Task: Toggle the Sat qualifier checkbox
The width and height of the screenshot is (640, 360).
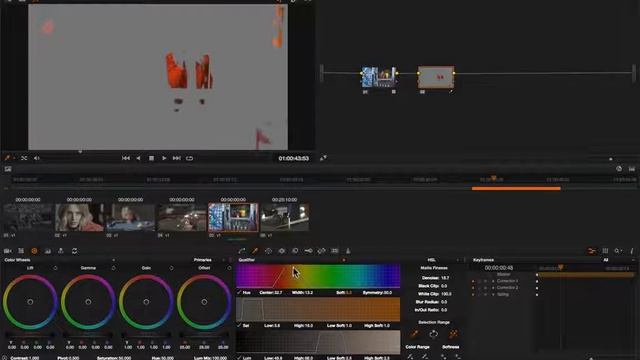Action: click(x=239, y=326)
